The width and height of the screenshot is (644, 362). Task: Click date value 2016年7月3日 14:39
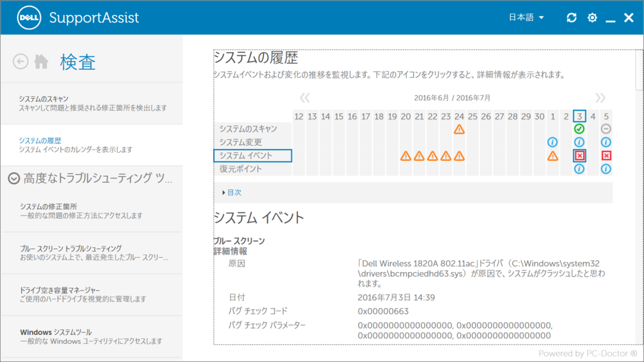pyautogui.click(x=396, y=297)
